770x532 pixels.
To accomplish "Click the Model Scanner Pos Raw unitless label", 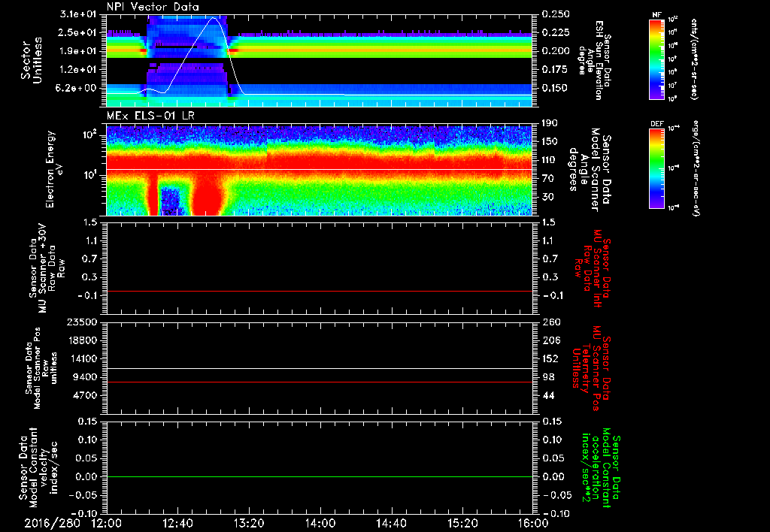I will 41,368.
